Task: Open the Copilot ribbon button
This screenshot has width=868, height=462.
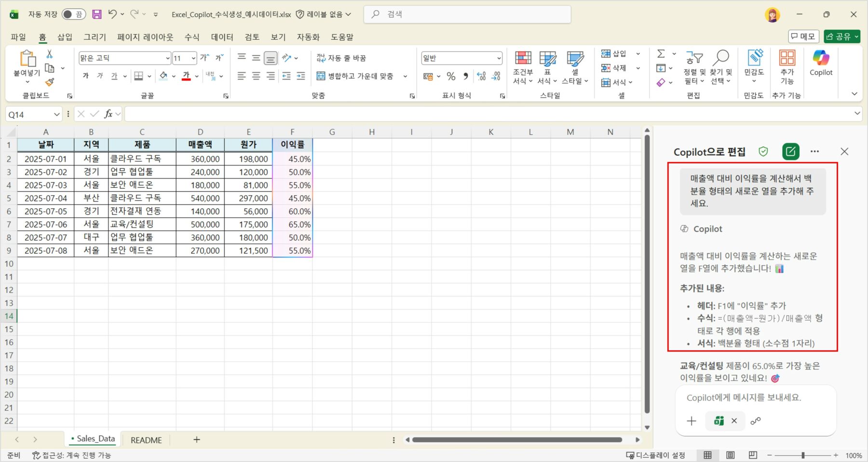Action: [x=821, y=64]
